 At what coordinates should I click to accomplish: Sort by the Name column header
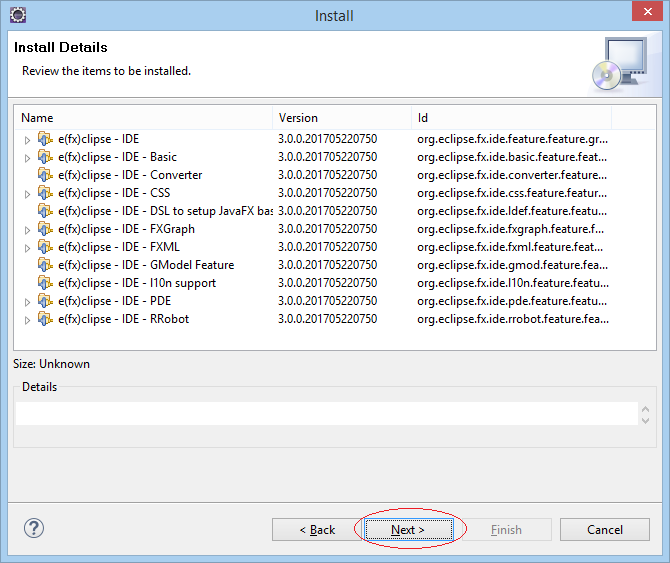coord(144,118)
